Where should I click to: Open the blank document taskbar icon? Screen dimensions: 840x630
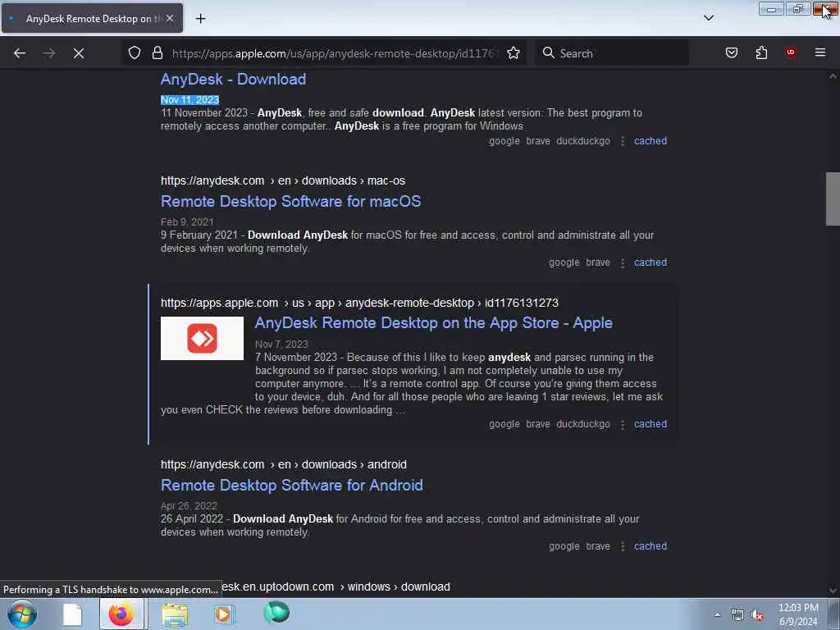tap(72, 614)
